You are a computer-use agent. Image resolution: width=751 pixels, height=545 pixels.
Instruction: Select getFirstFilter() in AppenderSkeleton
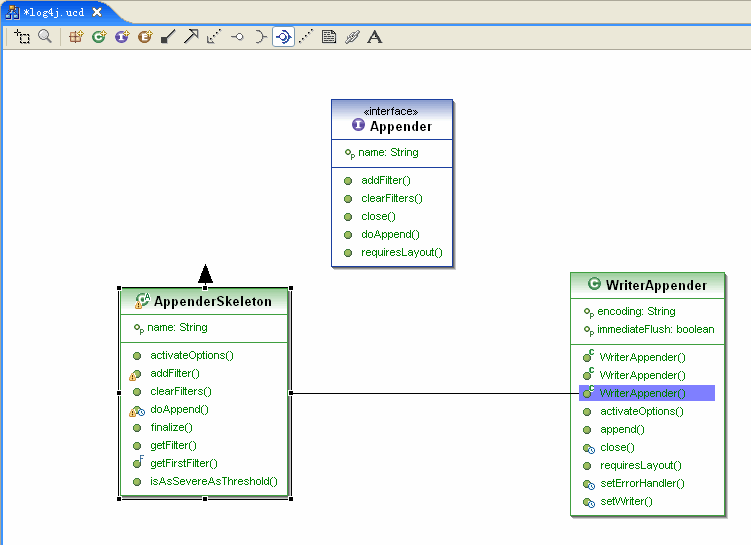tap(184, 463)
